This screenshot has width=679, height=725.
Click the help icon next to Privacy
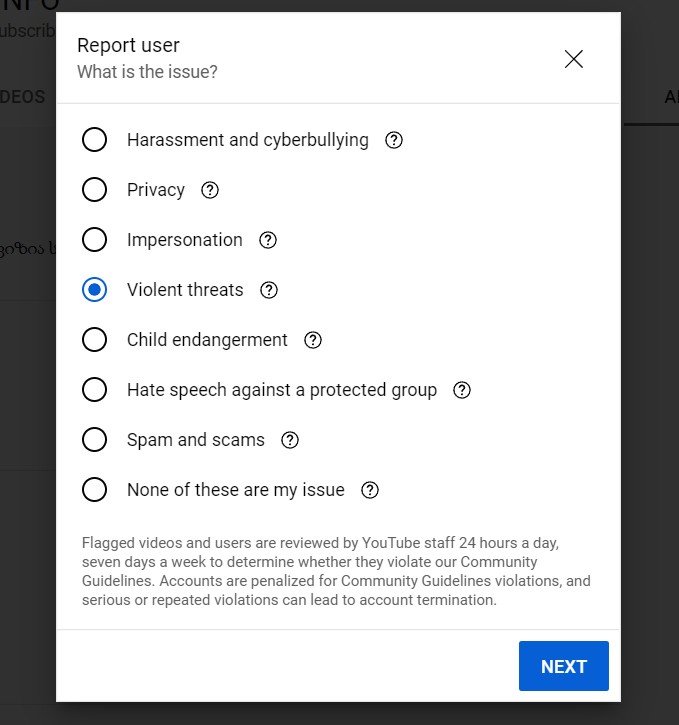[210, 190]
